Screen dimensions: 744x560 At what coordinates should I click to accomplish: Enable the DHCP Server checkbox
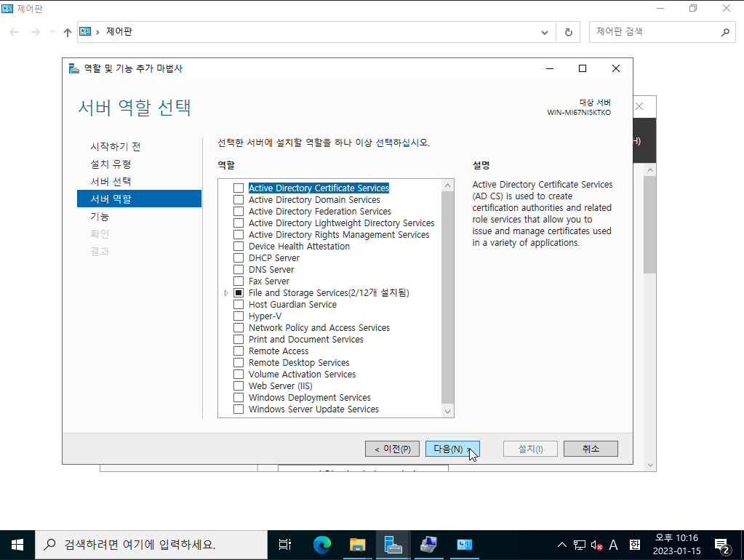point(239,257)
